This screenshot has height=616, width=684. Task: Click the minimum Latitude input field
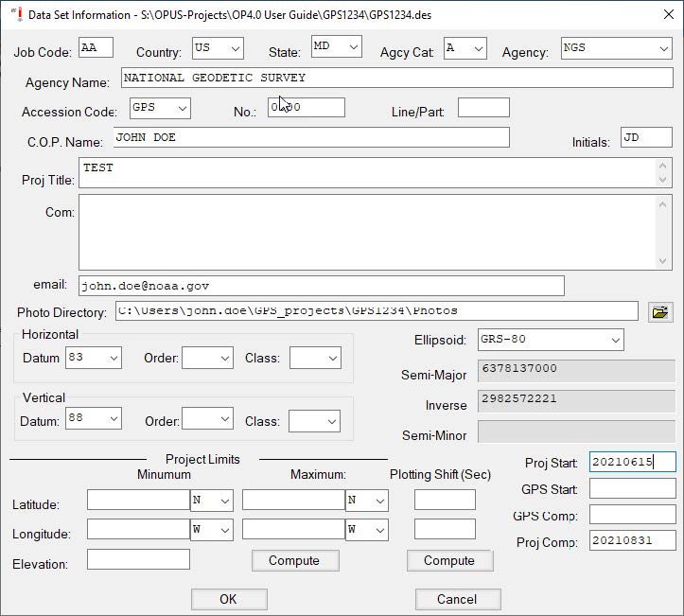click(138, 500)
